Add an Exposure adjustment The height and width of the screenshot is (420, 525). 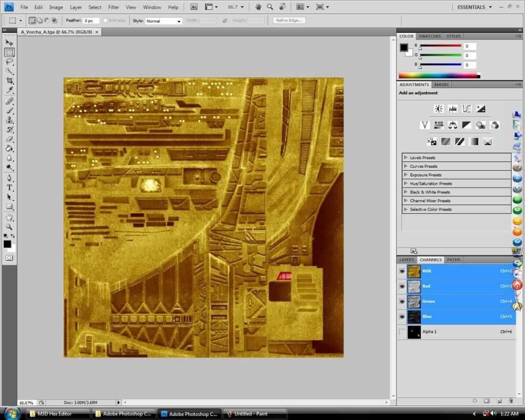coord(481,109)
